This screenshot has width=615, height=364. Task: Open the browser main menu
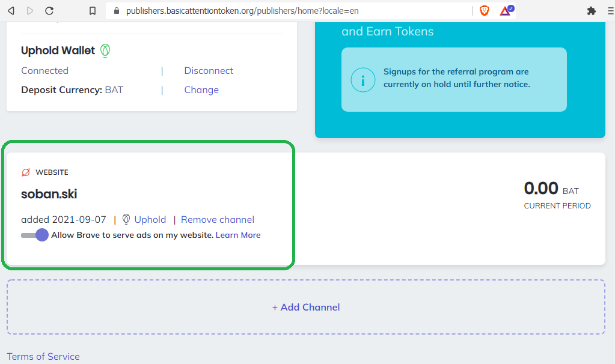click(x=611, y=11)
